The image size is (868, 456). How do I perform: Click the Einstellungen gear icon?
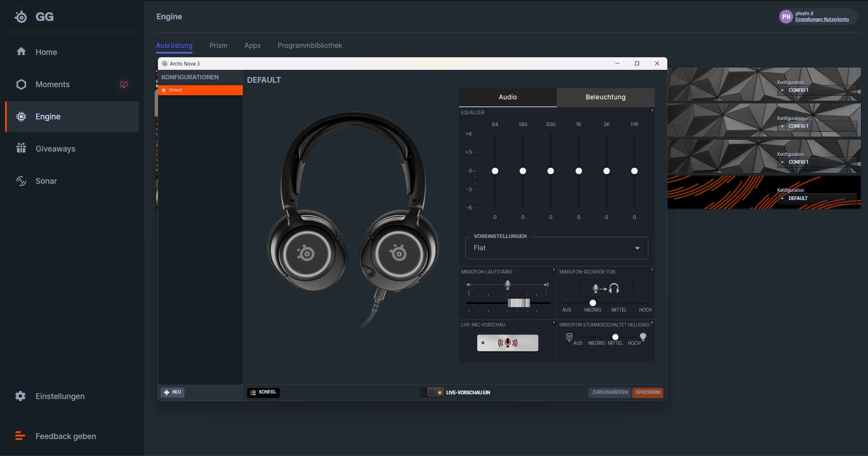click(x=20, y=396)
